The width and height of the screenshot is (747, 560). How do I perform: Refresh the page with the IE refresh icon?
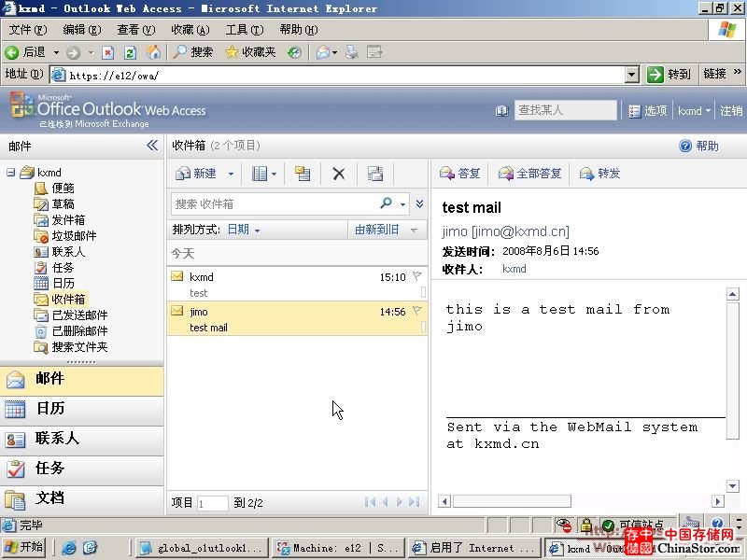[x=130, y=52]
